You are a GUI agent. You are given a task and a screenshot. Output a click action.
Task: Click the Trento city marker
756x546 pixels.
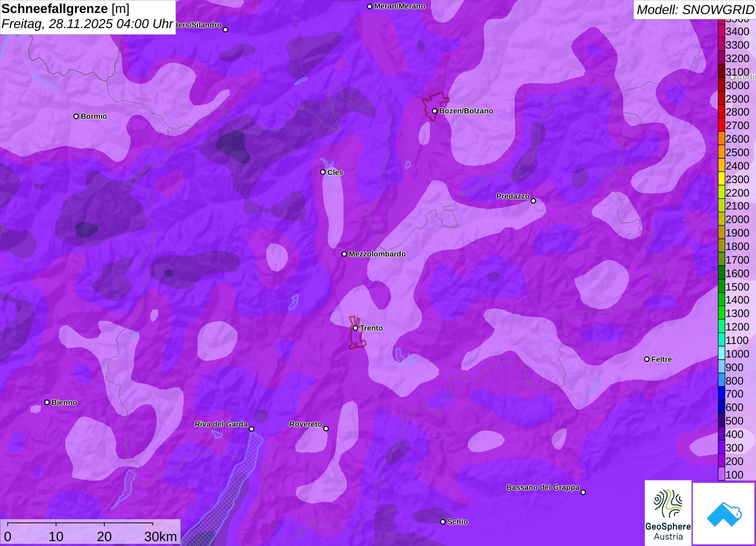click(355, 328)
